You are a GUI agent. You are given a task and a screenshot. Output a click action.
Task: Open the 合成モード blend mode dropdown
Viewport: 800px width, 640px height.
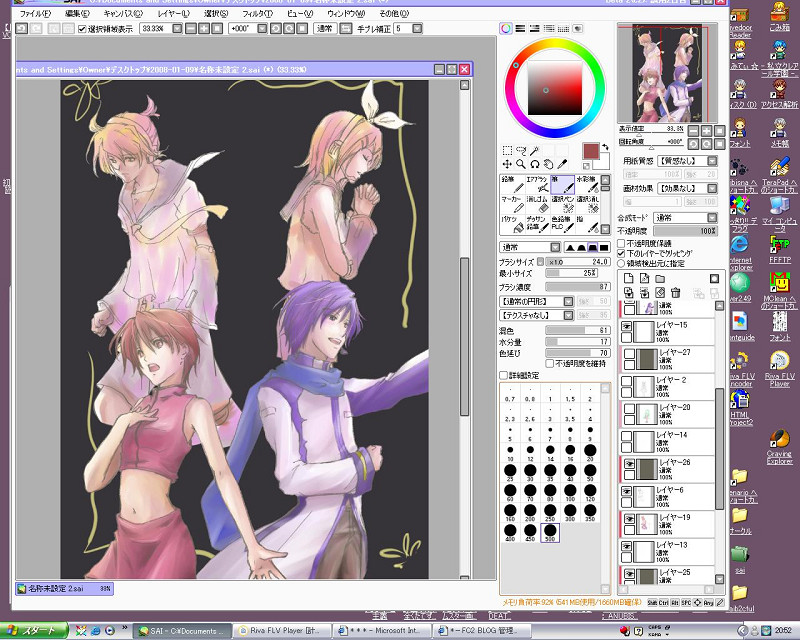(712, 218)
